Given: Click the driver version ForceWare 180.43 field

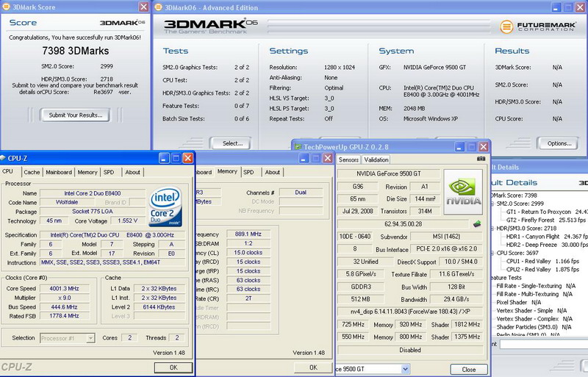Looking at the screenshot, I should pyautogui.click(x=410, y=312).
